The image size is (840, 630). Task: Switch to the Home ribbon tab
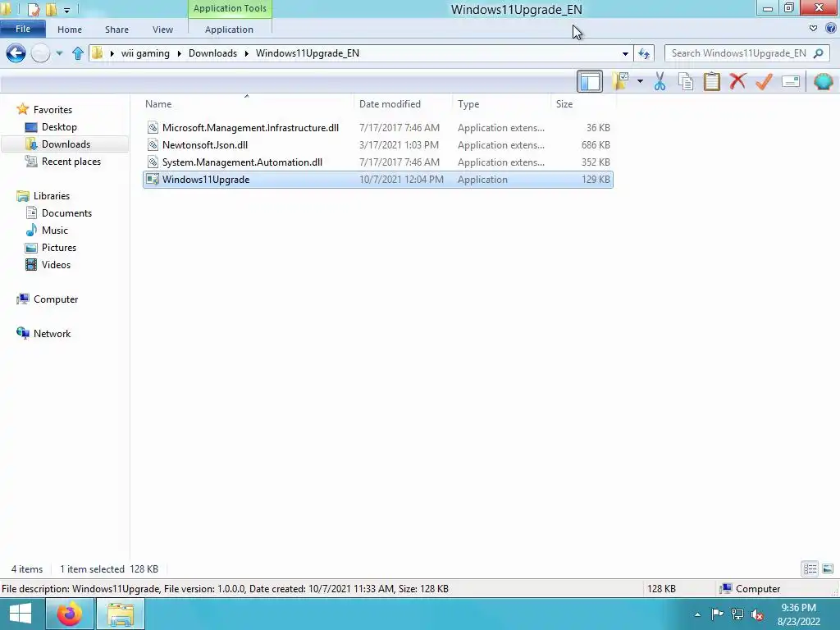point(70,30)
